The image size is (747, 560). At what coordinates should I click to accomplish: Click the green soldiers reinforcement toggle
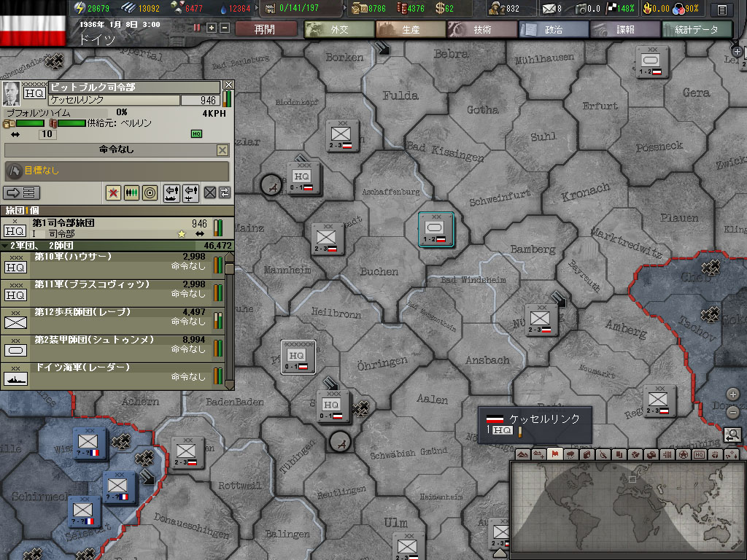[x=131, y=192]
